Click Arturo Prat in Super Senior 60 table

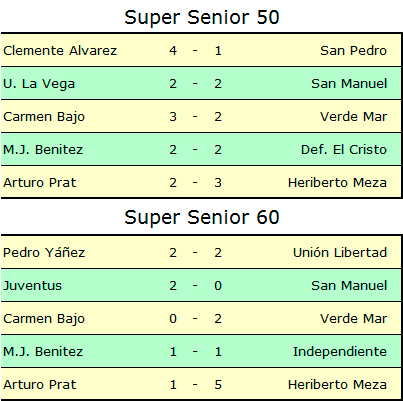[x=40, y=385]
